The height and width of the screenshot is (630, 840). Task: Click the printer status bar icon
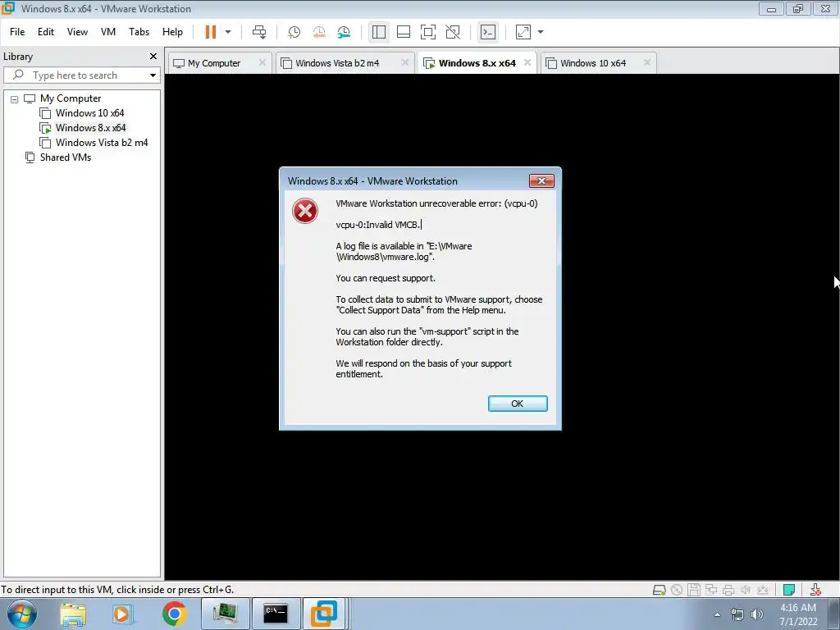(728, 590)
